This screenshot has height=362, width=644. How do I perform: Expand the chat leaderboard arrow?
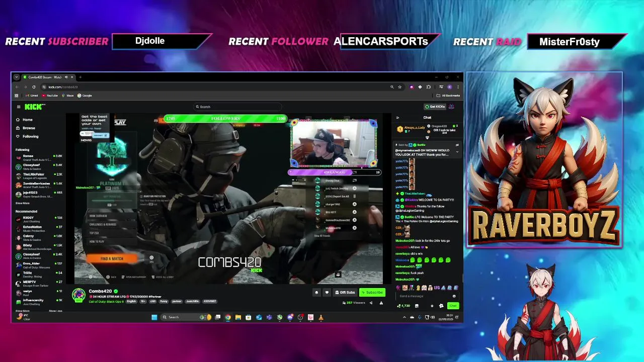(427, 138)
